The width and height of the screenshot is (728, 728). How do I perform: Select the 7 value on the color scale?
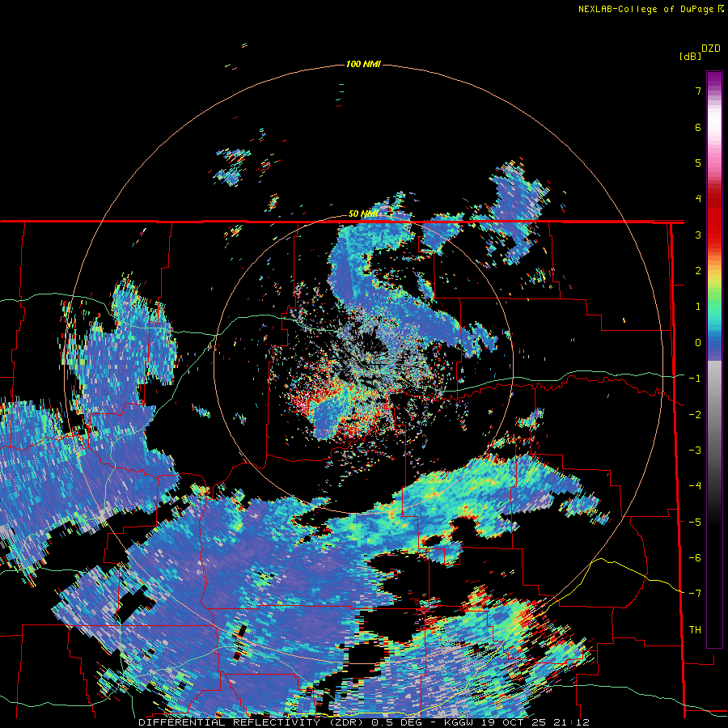tap(698, 91)
